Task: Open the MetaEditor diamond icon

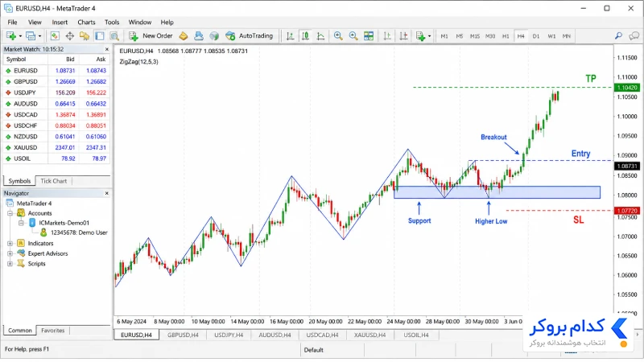Action: (184, 36)
